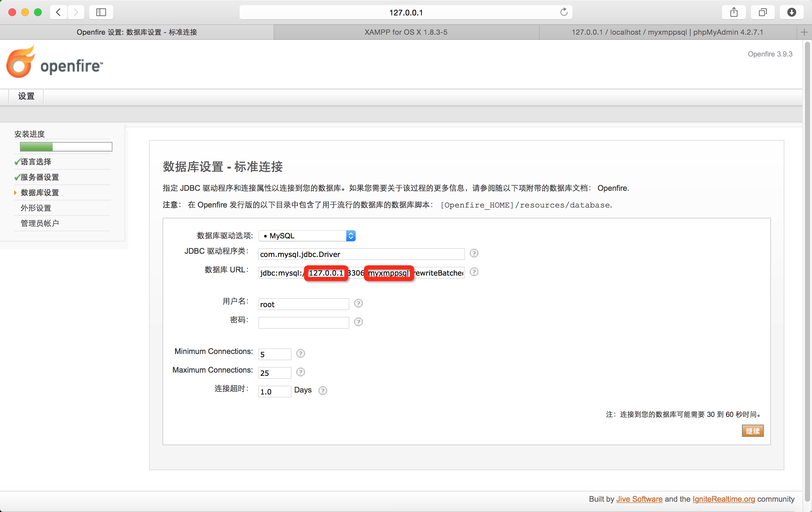Open the Downloads icon in toolbar
The image size is (812, 512).
[791, 13]
